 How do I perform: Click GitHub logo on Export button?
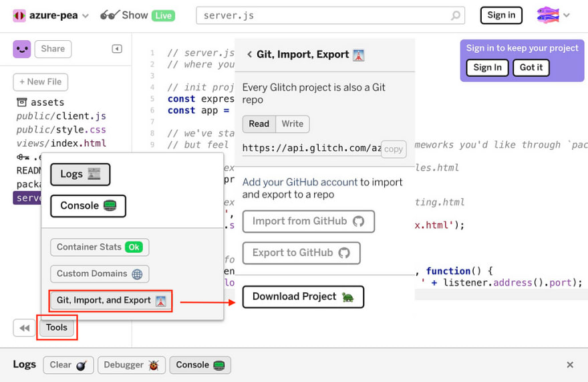344,253
